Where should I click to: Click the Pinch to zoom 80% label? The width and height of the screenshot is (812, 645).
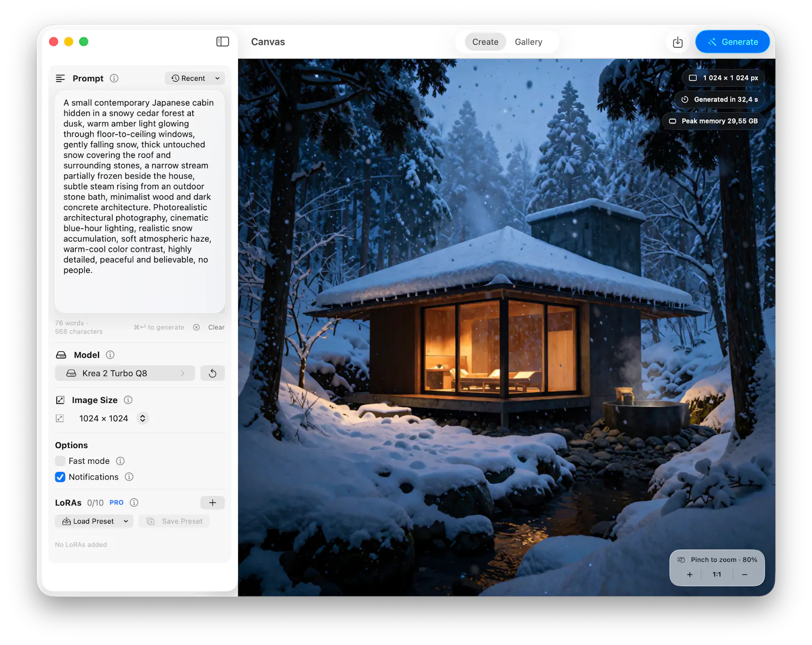724,560
